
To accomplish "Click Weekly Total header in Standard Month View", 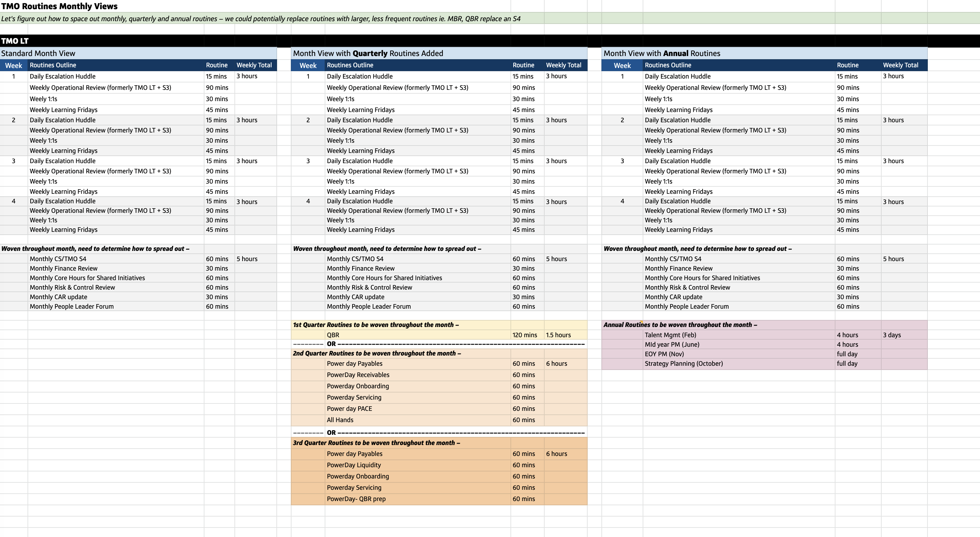I will click(x=254, y=65).
